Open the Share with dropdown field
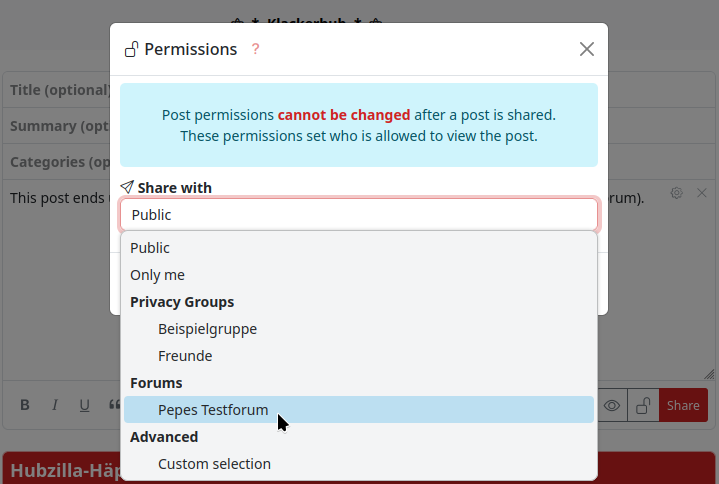This screenshot has height=484, width=719. coord(359,215)
